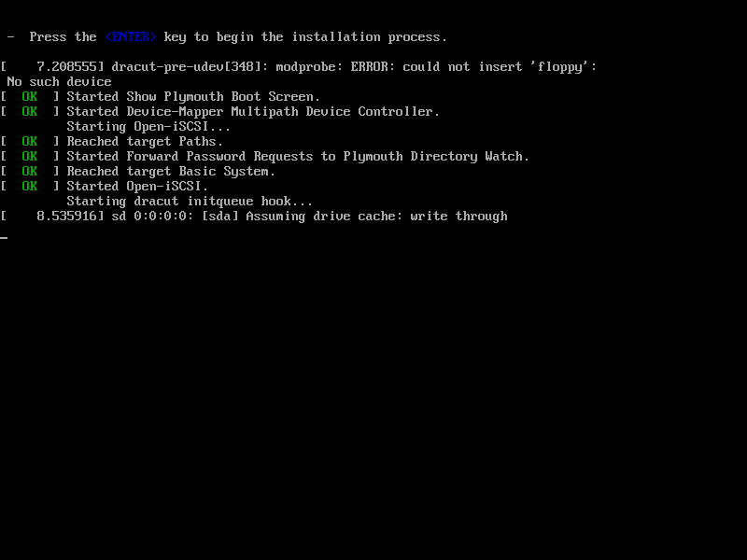Click the blinking cursor below the log
Viewport: 747px width, 560px height.
click(4, 237)
